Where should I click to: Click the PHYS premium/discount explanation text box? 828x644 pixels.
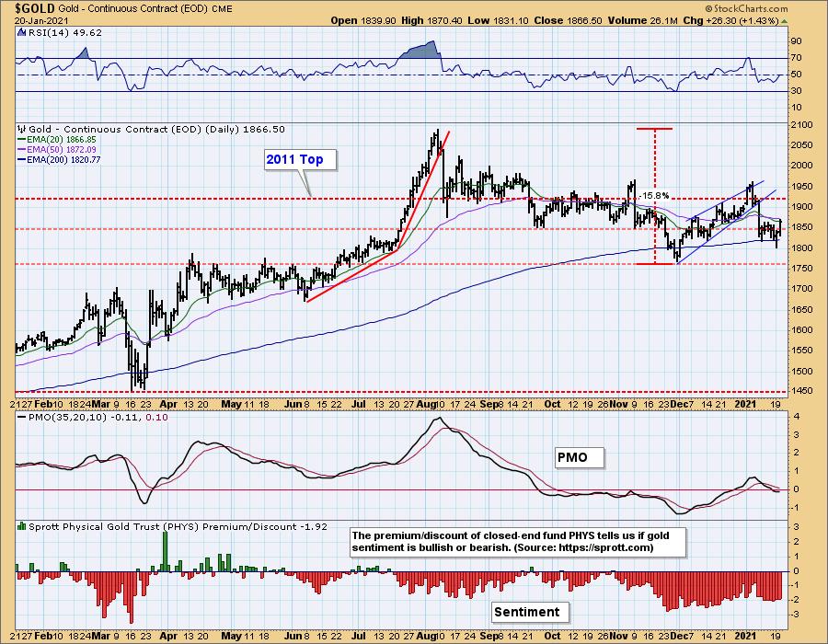518,542
